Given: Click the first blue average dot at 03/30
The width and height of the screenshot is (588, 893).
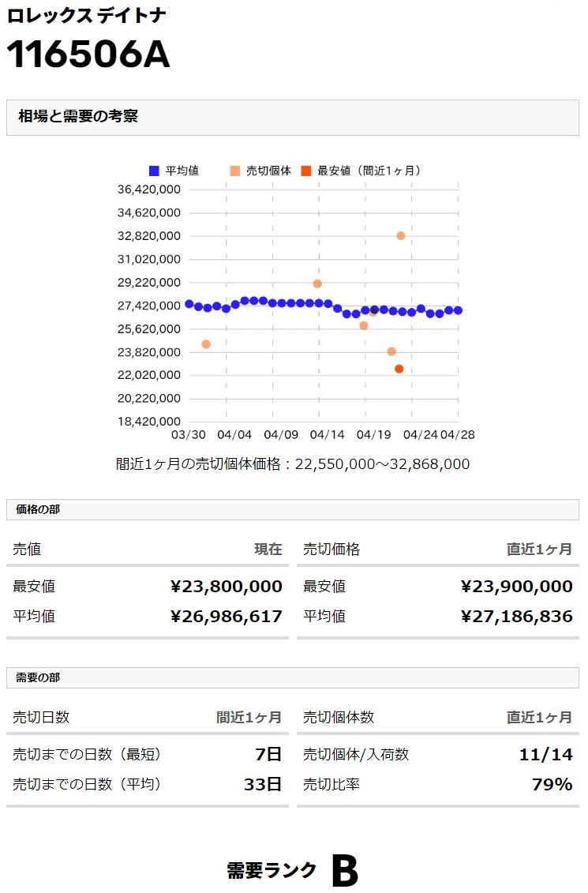Looking at the screenshot, I should coord(189,304).
